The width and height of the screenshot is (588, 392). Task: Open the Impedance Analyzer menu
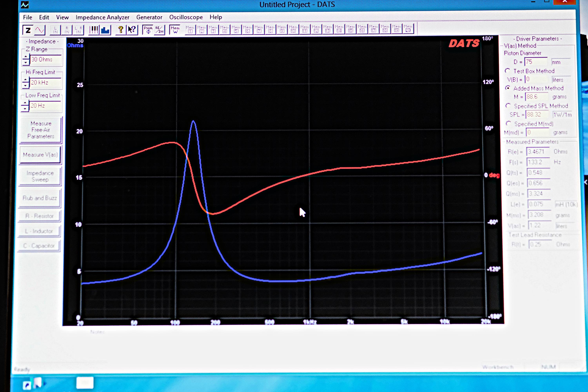tap(102, 17)
